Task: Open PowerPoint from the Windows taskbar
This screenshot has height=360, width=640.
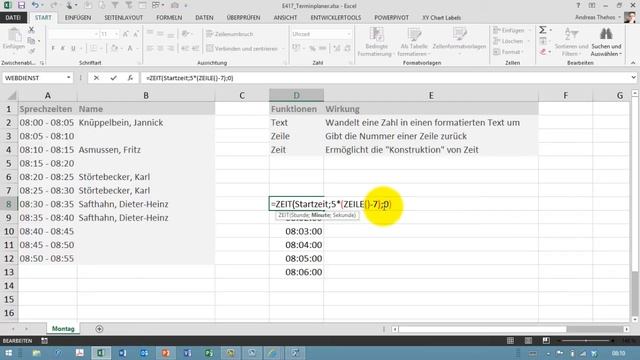Action: click(x=165, y=353)
